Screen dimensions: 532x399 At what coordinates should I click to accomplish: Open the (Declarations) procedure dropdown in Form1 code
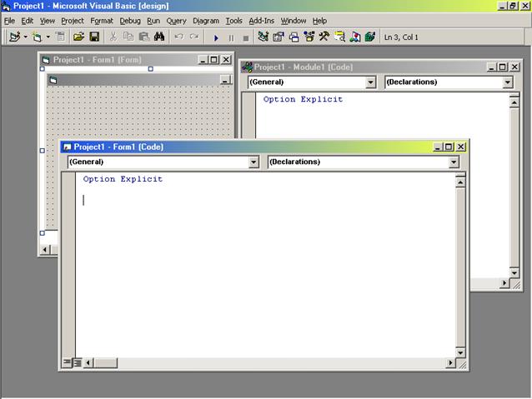pos(454,162)
